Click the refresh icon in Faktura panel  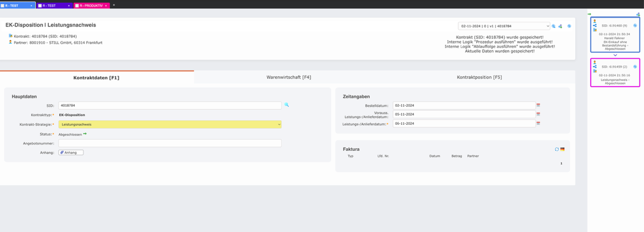click(557, 149)
